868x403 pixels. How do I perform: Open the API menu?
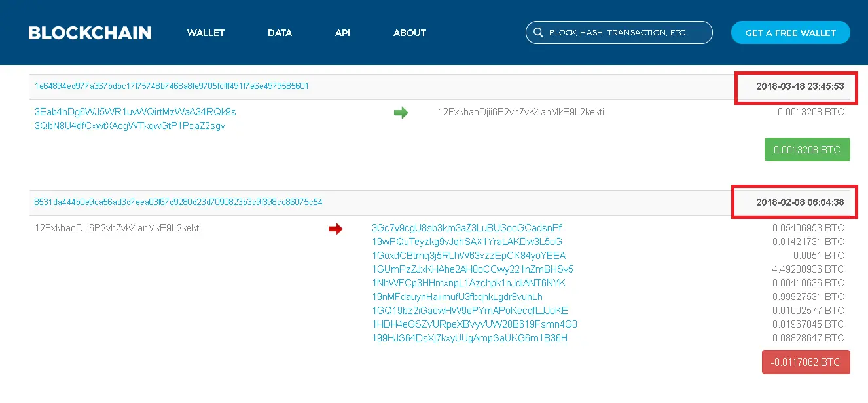(x=342, y=33)
